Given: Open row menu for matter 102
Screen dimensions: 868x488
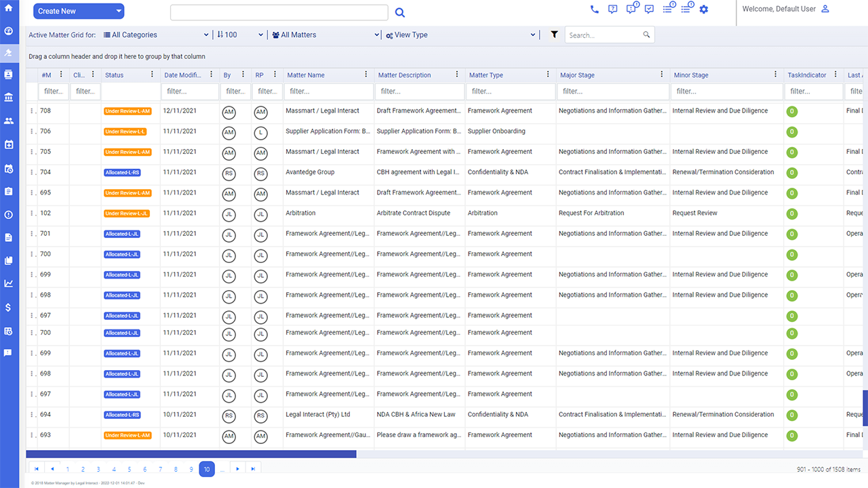Looking at the screenshot, I should (x=32, y=213).
